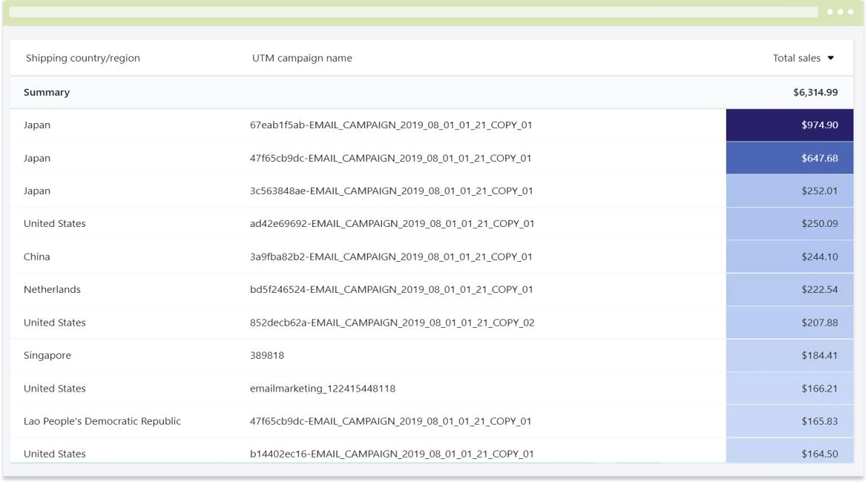The width and height of the screenshot is (868, 482).
Task: Click the $184.41 sales cell
Action: [x=789, y=355]
